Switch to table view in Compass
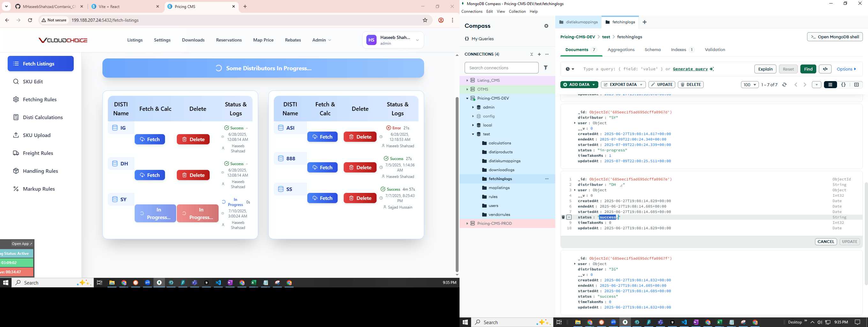The image size is (868, 327). coord(857,85)
